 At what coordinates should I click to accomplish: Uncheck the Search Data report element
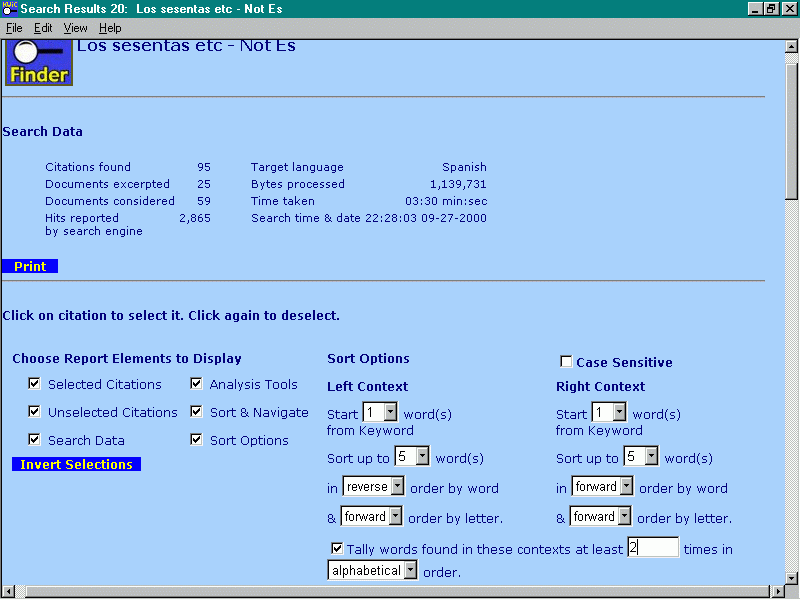34,440
